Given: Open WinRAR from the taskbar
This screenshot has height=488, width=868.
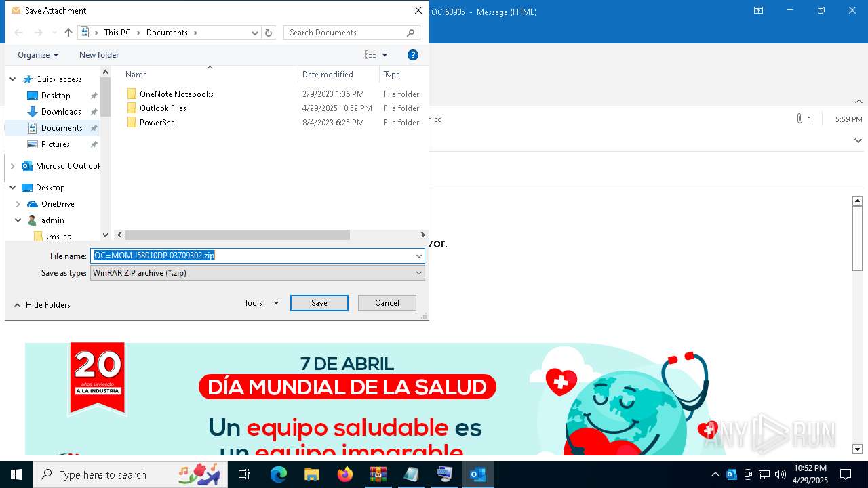Looking at the screenshot, I should coord(378,474).
